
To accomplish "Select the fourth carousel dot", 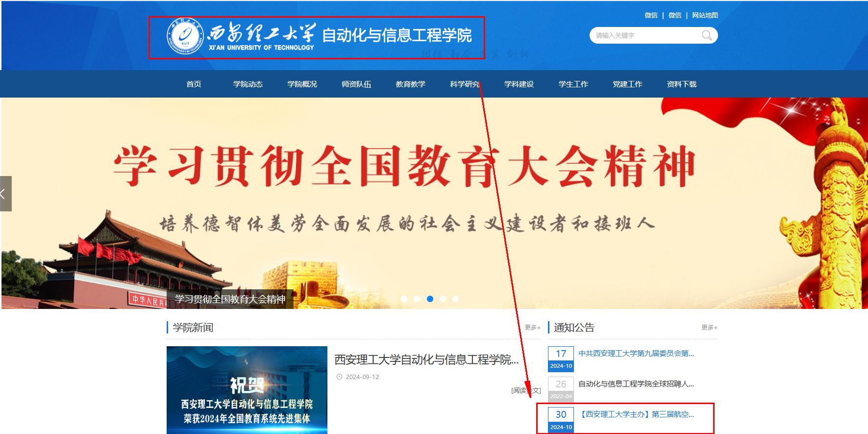I will pyautogui.click(x=443, y=299).
